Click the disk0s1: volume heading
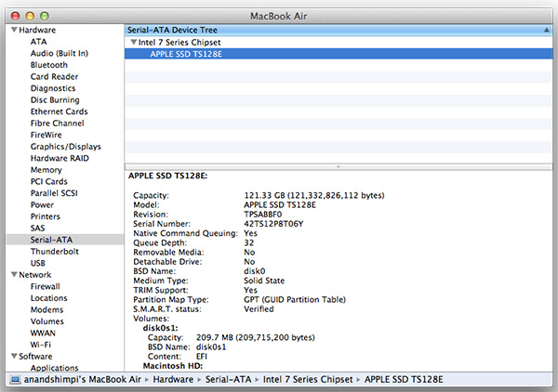The width and height of the screenshot is (558, 392). click(160, 328)
